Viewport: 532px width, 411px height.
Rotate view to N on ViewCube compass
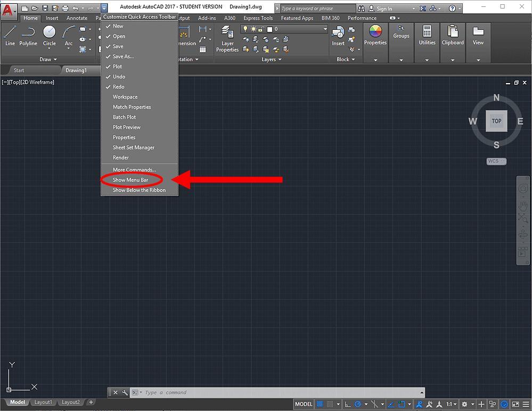pyautogui.click(x=496, y=97)
